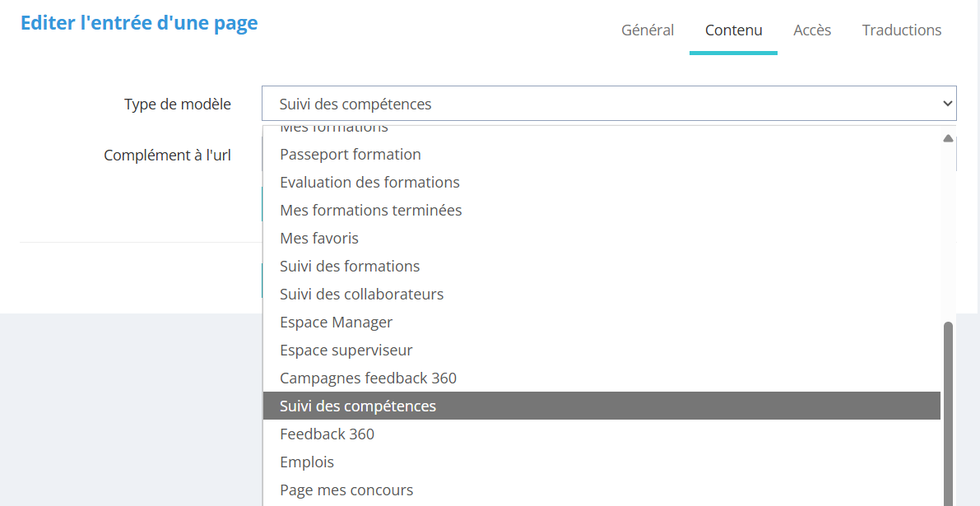Choose Evaluation des formations option
Viewport: 980px width, 506px height.
(369, 183)
